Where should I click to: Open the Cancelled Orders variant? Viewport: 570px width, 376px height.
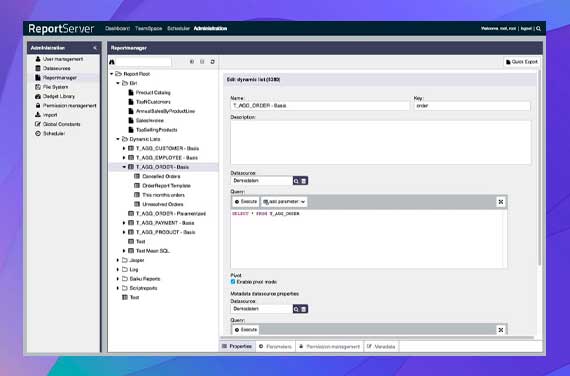coord(161,176)
